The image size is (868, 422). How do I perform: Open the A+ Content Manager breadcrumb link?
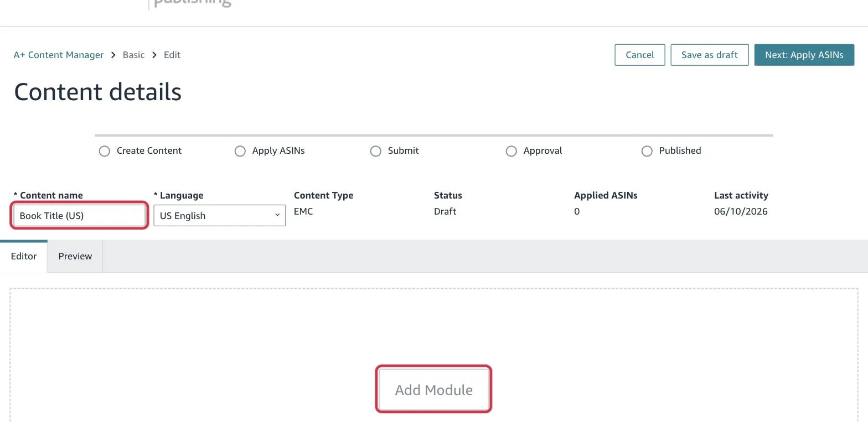pos(59,55)
